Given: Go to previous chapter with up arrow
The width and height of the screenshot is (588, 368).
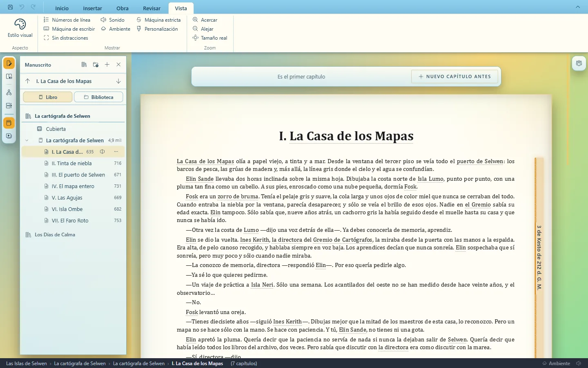Looking at the screenshot, I should pos(28,81).
